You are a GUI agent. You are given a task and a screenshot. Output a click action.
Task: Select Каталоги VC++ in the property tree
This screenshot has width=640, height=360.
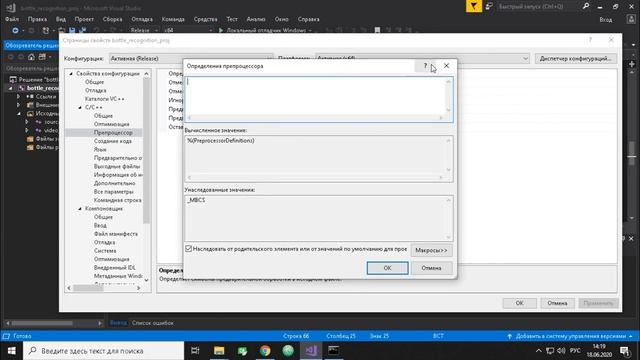point(104,99)
